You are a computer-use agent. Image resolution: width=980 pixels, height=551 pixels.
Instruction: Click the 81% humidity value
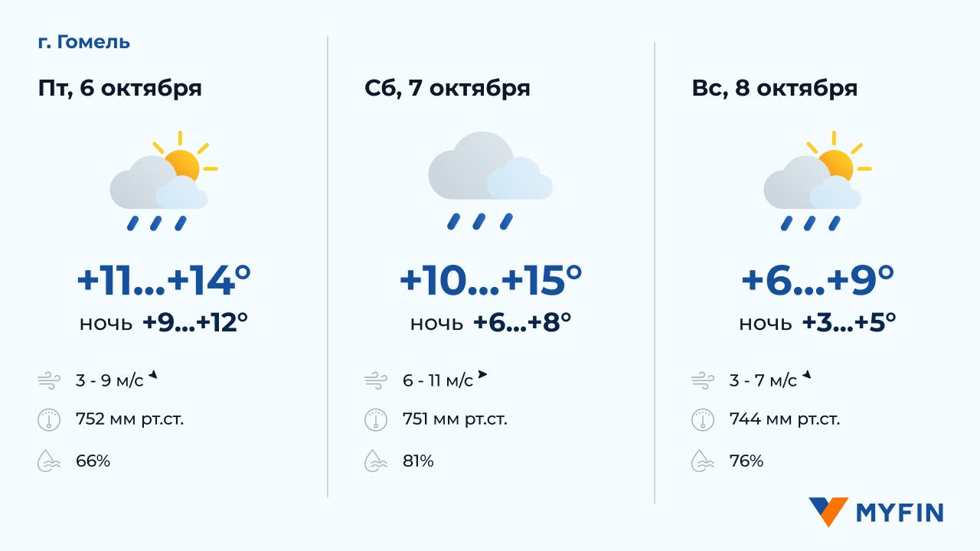pyautogui.click(x=418, y=461)
